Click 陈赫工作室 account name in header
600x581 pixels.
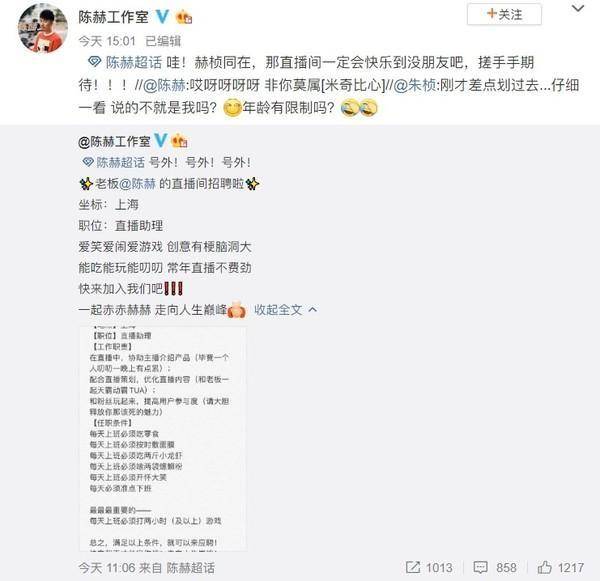click(113, 17)
